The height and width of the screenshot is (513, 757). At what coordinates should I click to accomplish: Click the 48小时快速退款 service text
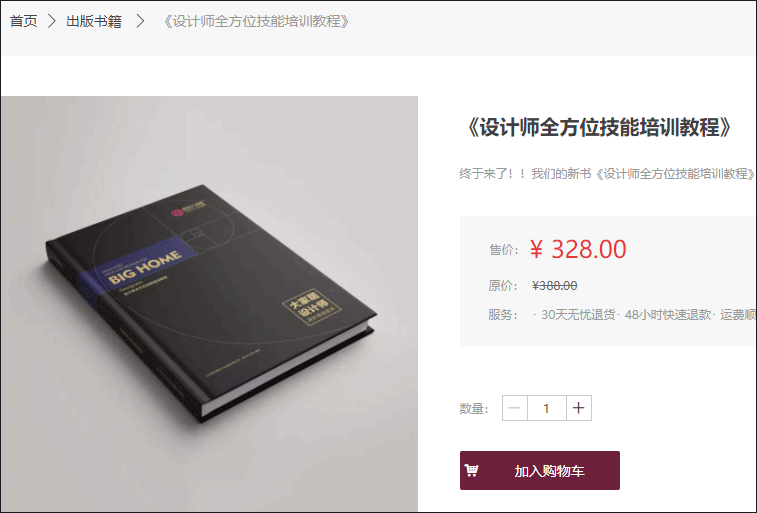668,315
